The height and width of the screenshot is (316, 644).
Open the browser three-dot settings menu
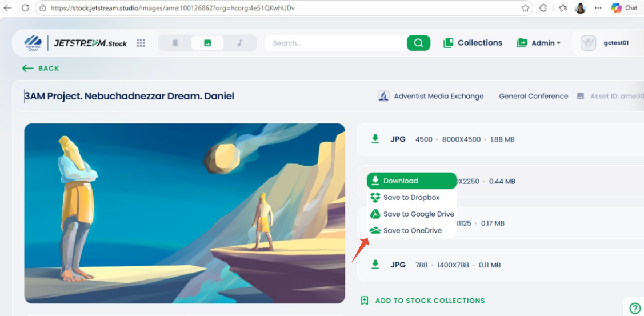(598, 8)
